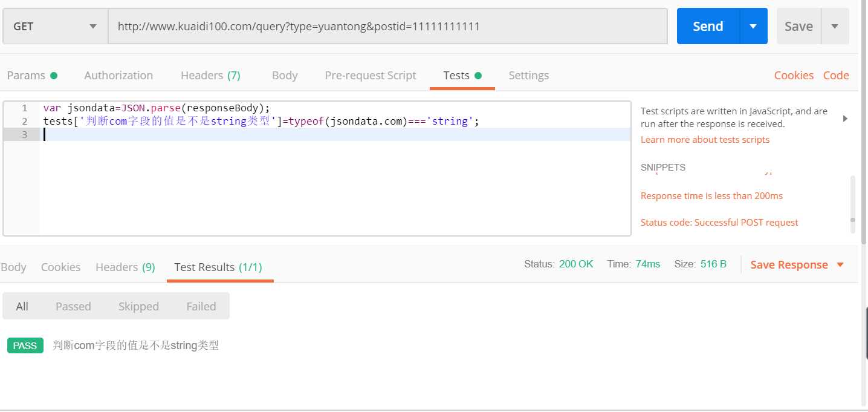Screen dimensions: 868x412
Task: Select the Tests tab
Action: pos(462,76)
